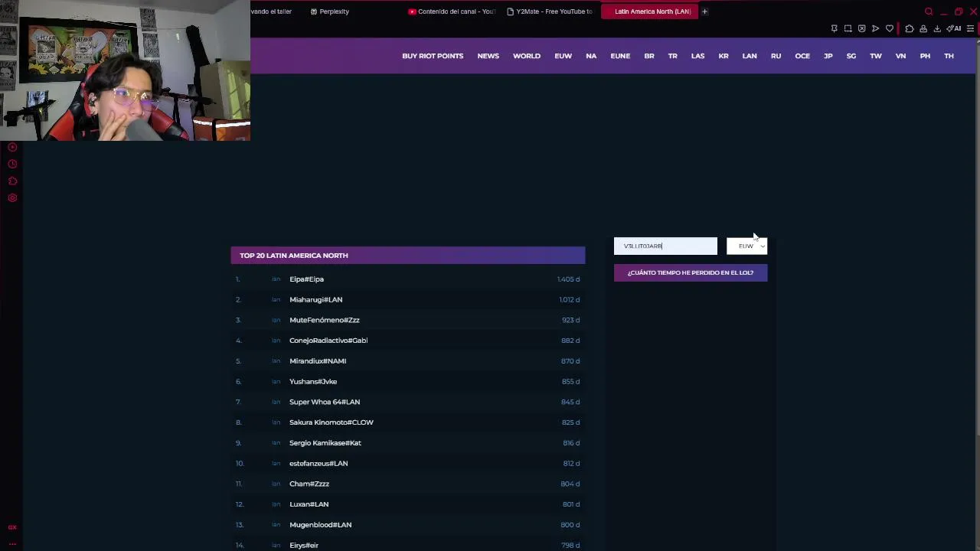Open the sidebar extensions cube icon
Viewport: 980px width, 551px height.
[12, 181]
